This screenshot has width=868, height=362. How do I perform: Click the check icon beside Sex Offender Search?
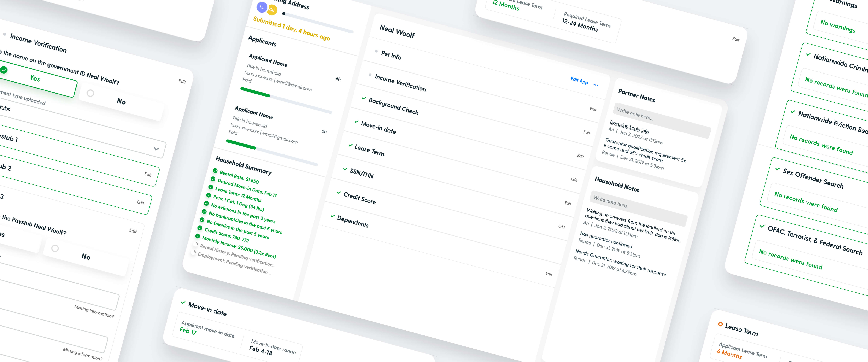point(778,169)
